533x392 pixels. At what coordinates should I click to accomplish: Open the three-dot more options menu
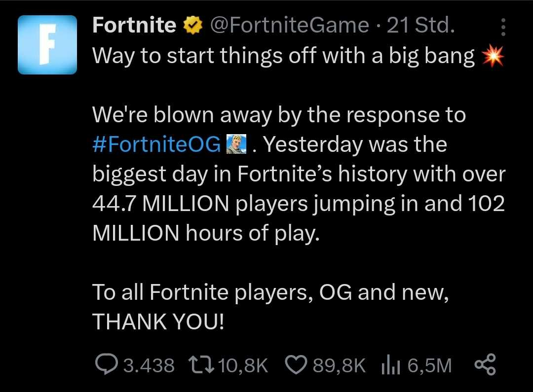click(x=503, y=28)
